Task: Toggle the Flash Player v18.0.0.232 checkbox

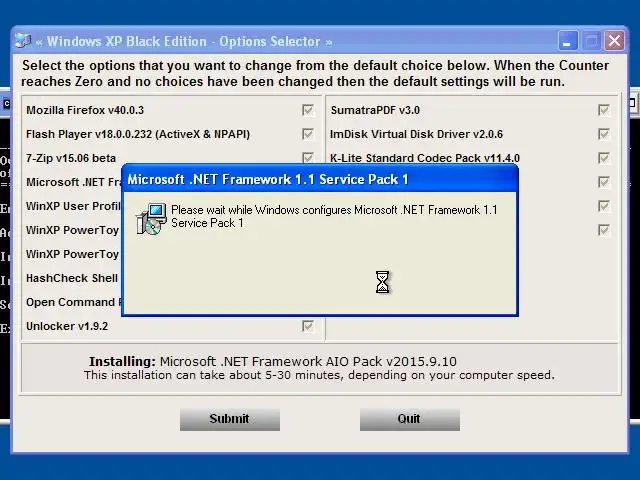Action: tap(308, 134)
